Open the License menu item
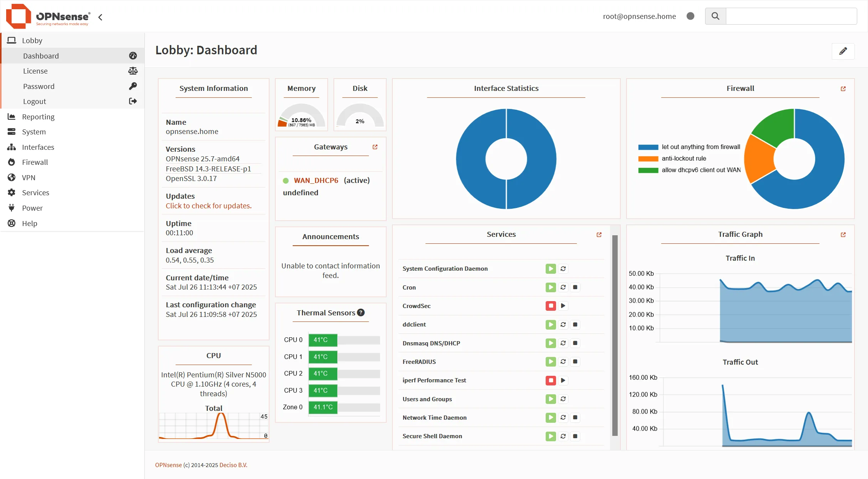Viewport: 868px width, 479px height. 35,71
